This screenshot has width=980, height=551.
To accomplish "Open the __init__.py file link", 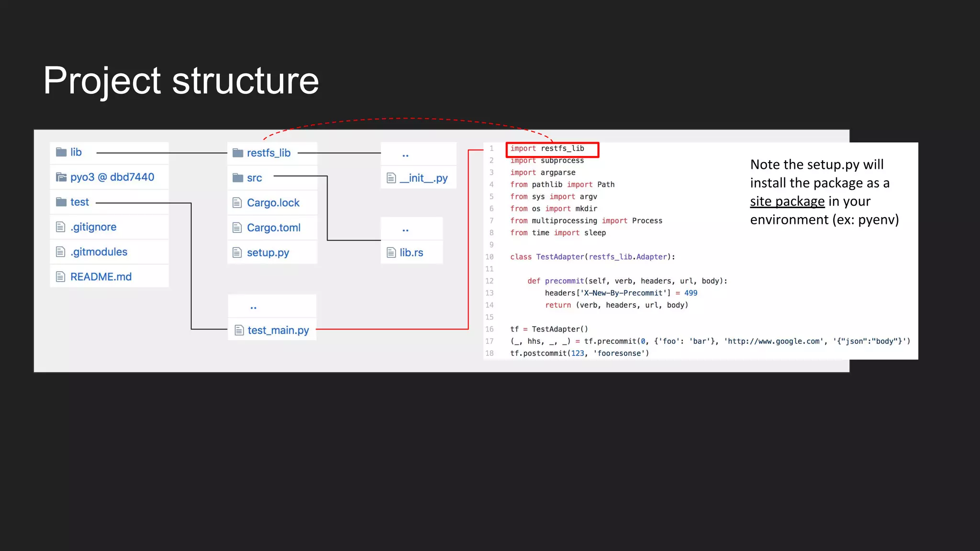I will 424,178.
